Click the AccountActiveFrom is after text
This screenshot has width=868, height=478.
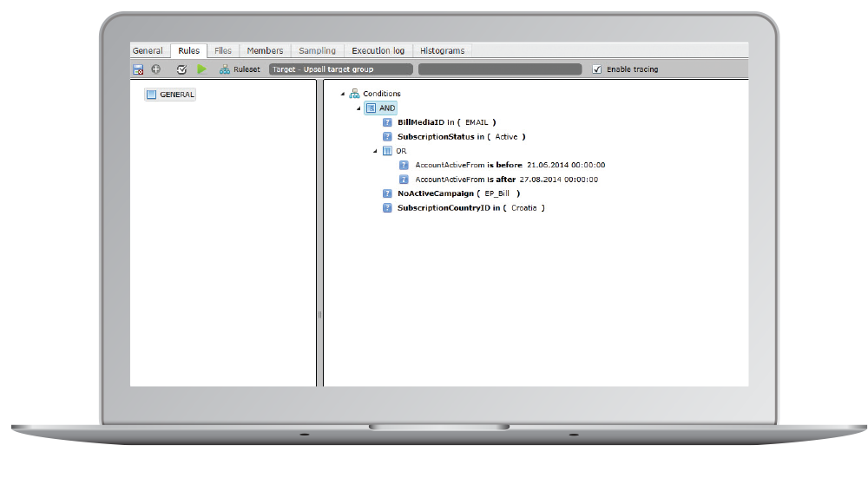click(x=465, y=180)
